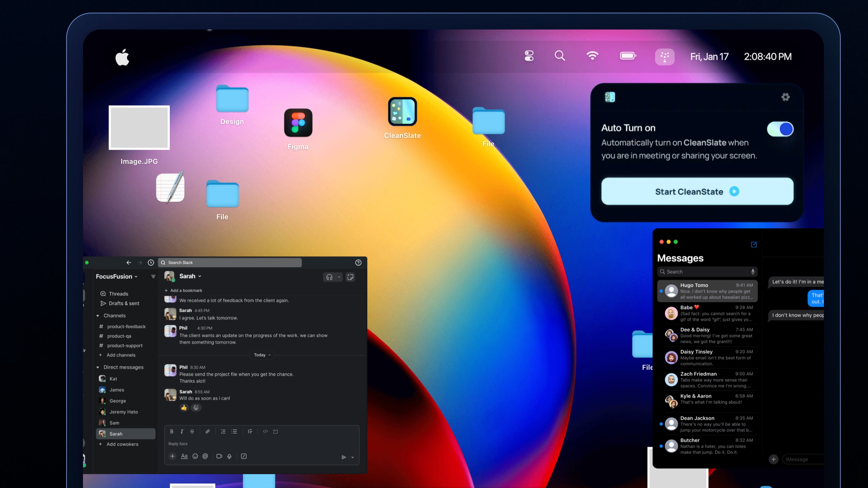Click Add channels in Slack
The height and width of the screenshot is (488, 868).
(117, 355)
